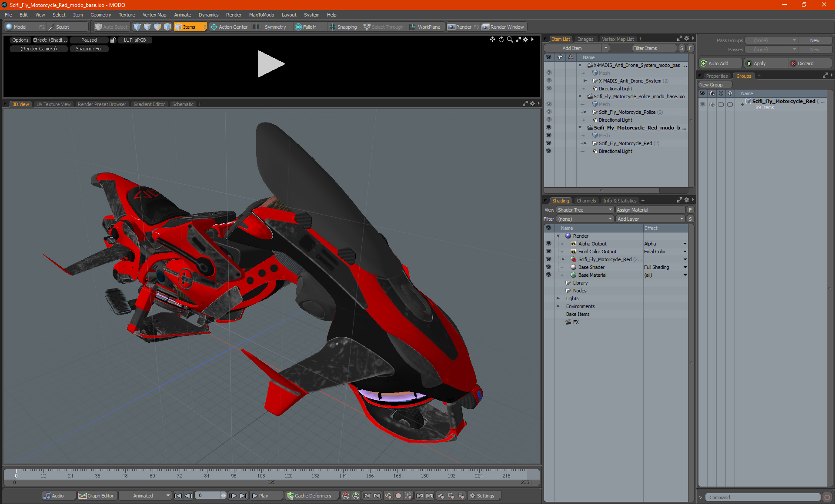Open the Vertex Map menu

154,15
